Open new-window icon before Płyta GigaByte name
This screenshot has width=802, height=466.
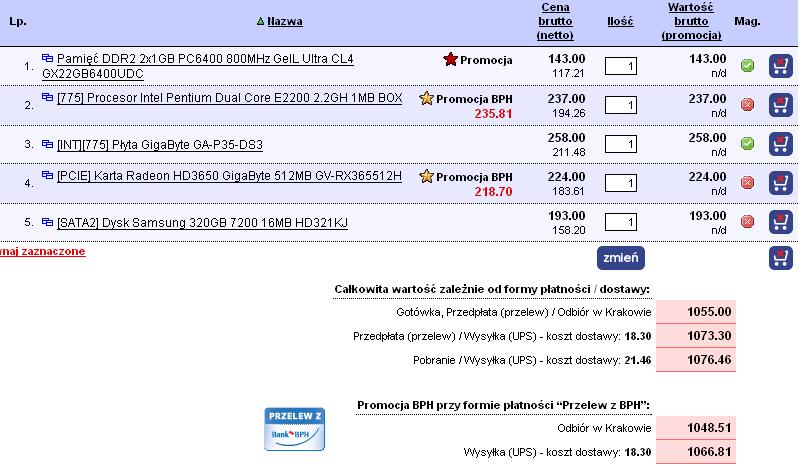(x=48, y=144)
